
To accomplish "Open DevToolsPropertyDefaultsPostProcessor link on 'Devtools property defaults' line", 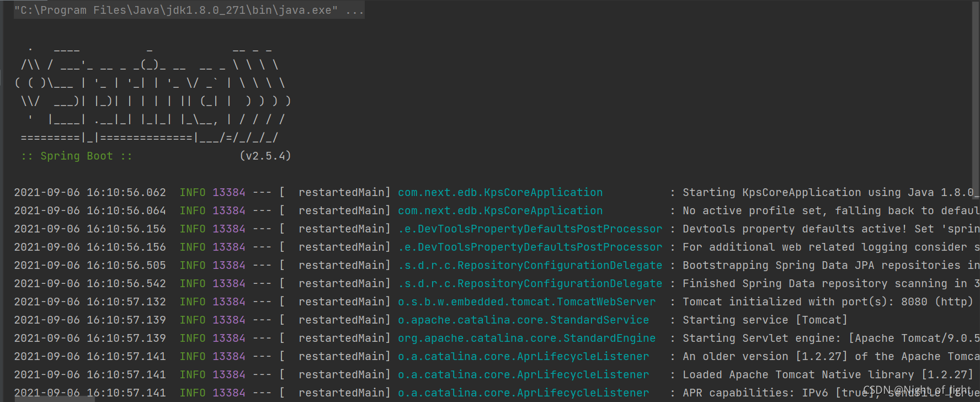I will point(530,229).
